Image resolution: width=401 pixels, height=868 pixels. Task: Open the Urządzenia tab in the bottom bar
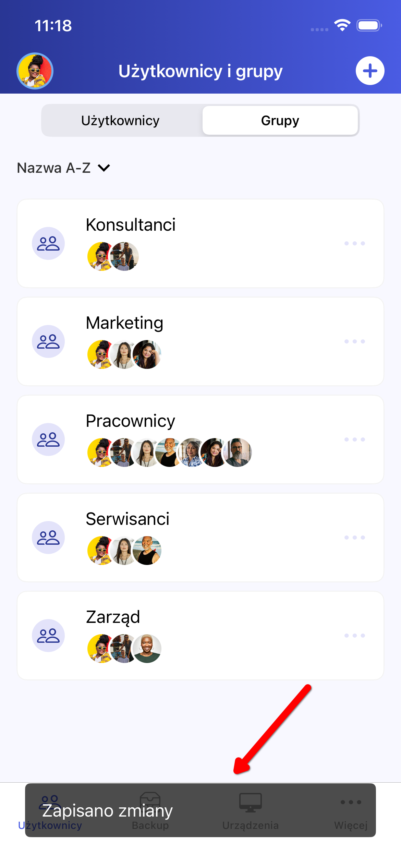point(251,810)
